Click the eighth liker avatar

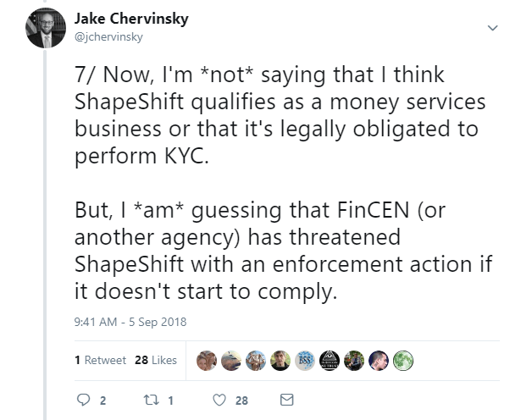(377, 360)
